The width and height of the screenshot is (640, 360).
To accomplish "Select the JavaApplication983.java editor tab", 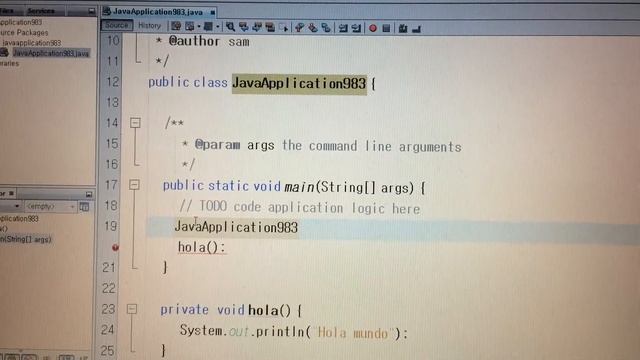I will [158, 12].
